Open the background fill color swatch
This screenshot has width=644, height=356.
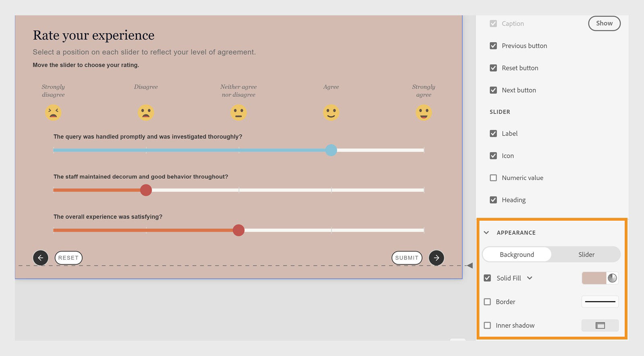594,278
